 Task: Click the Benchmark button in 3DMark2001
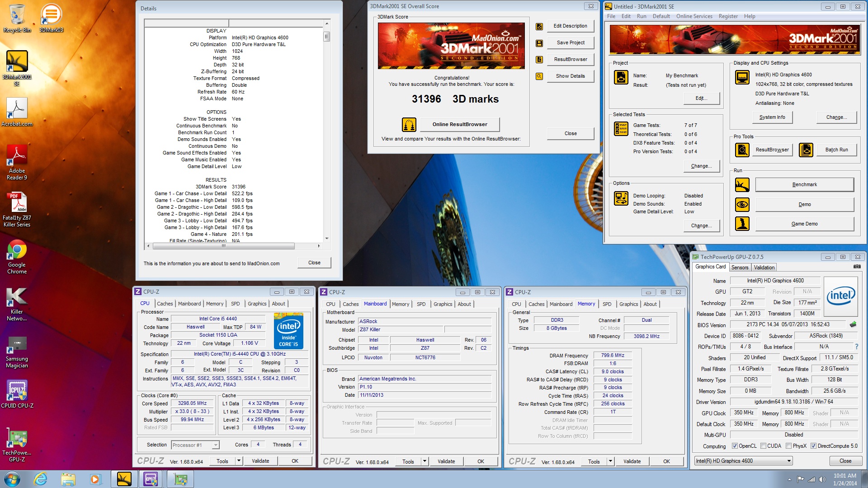[804, 184]
